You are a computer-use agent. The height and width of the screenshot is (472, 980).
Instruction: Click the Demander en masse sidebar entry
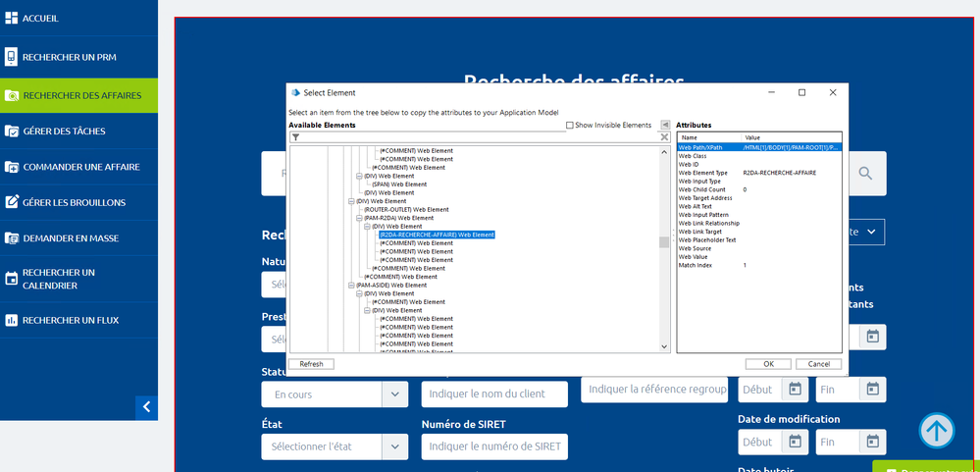click(x=78, y=238)
